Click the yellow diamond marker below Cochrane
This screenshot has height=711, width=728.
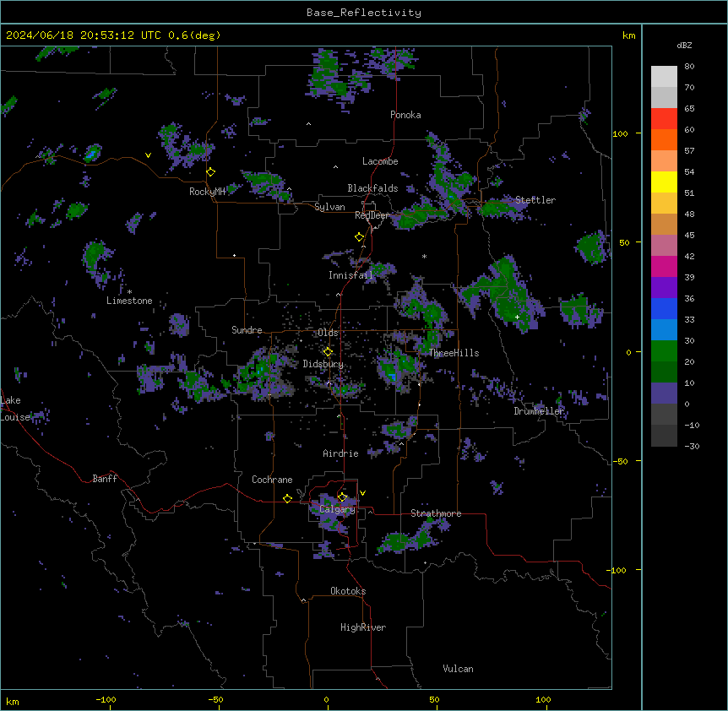tap(287, 498)
